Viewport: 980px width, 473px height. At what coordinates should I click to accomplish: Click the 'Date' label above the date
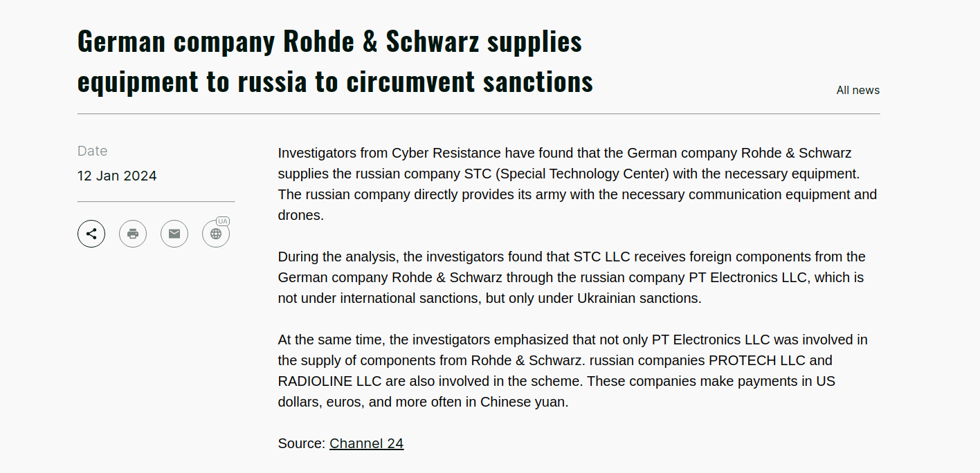(92, 151)
